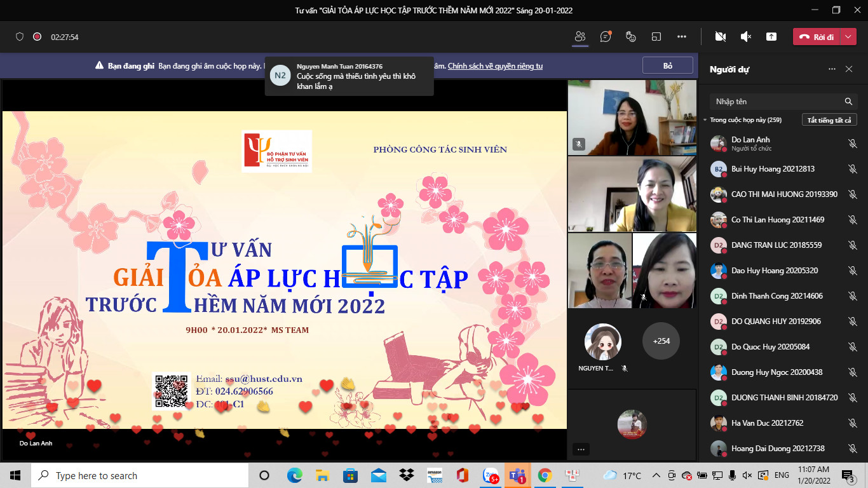Open the Chính sách về quyền riêng tư link
This screenshot has height=488, width=868.
pos(495,66)
